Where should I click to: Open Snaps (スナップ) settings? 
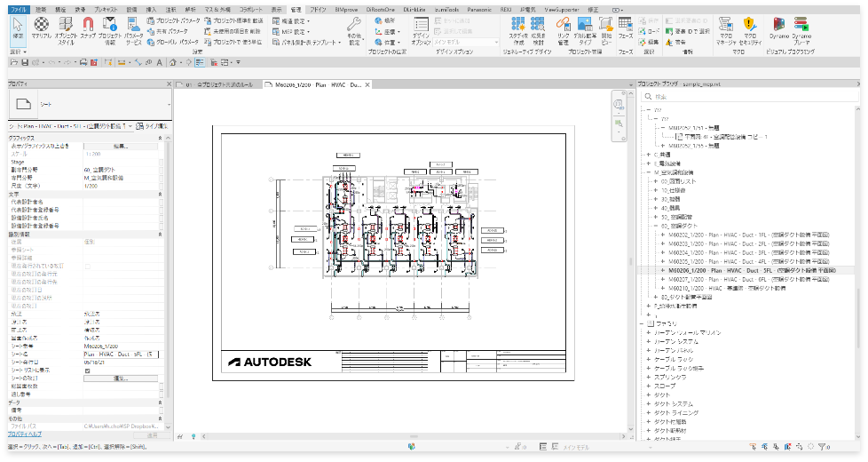88,28
